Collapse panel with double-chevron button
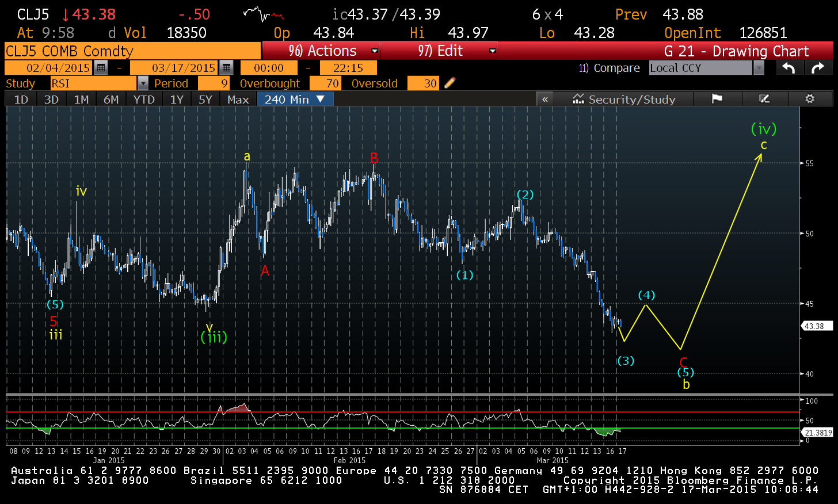838x504 pixels. pos(545,99)
